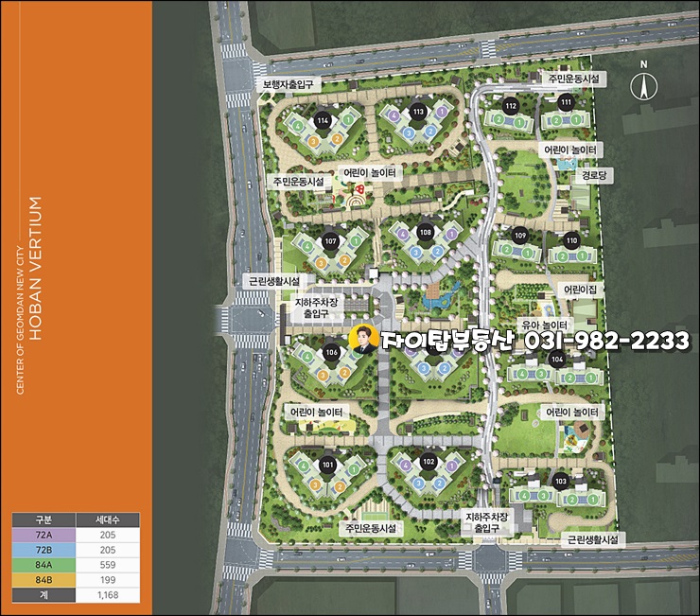Click the 세대수 table header
This screenshot has height=616, width=700.
[x=108, y=520]
